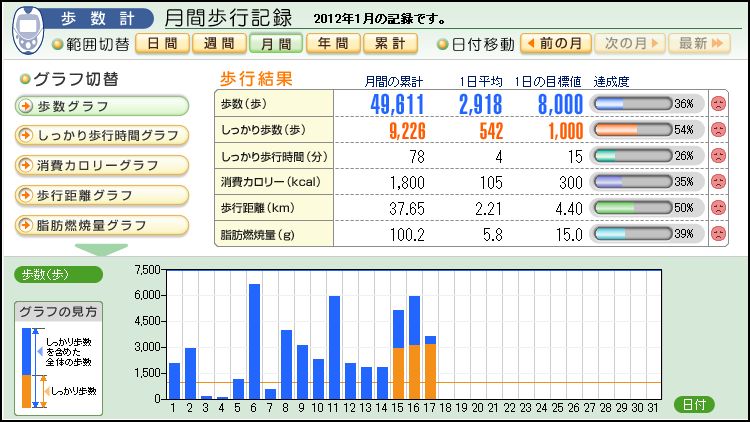Switch range to 週間 (weekly)
The height and width of the screenshot is (422, 750).
[219, 44]
